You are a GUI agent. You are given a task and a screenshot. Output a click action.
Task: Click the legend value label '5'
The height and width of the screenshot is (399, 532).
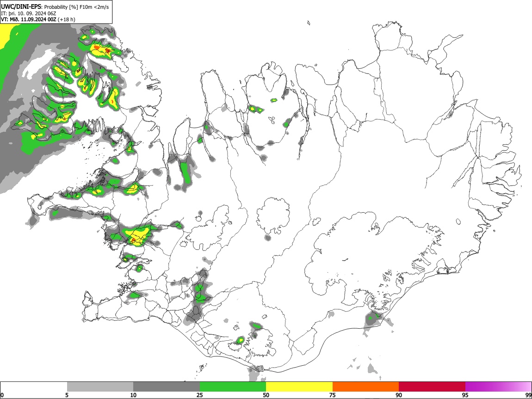[x=67, y=395]
